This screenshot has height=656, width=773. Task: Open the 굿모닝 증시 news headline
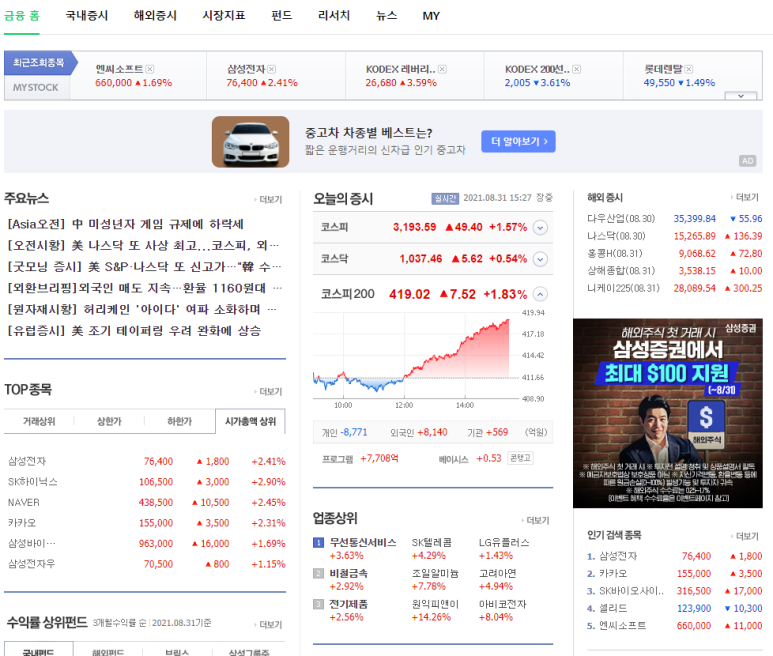(x=144, y=267)
